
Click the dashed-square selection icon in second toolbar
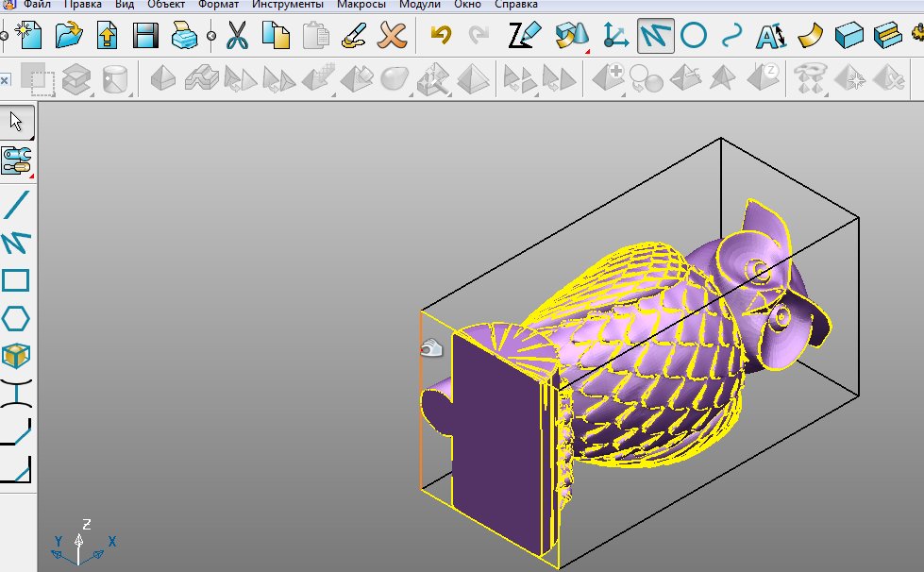38,79
